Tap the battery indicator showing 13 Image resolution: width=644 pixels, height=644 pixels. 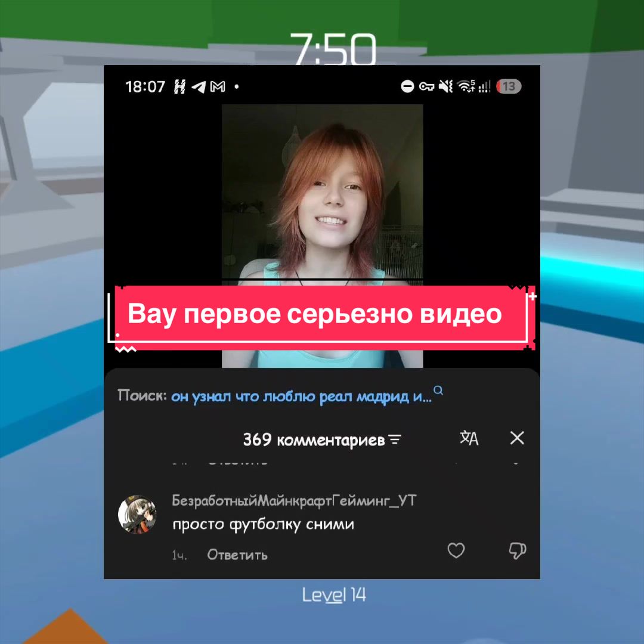coord(509,86)
